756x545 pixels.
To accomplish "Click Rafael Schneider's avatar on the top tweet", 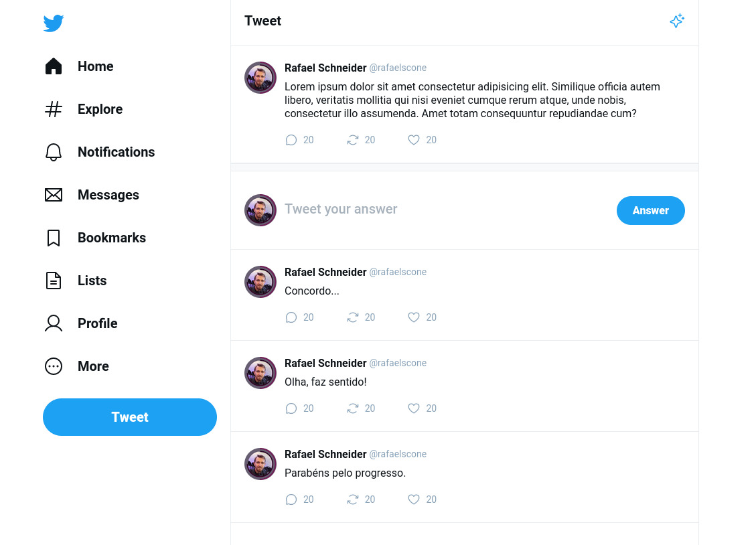I will tap(260, 77).
